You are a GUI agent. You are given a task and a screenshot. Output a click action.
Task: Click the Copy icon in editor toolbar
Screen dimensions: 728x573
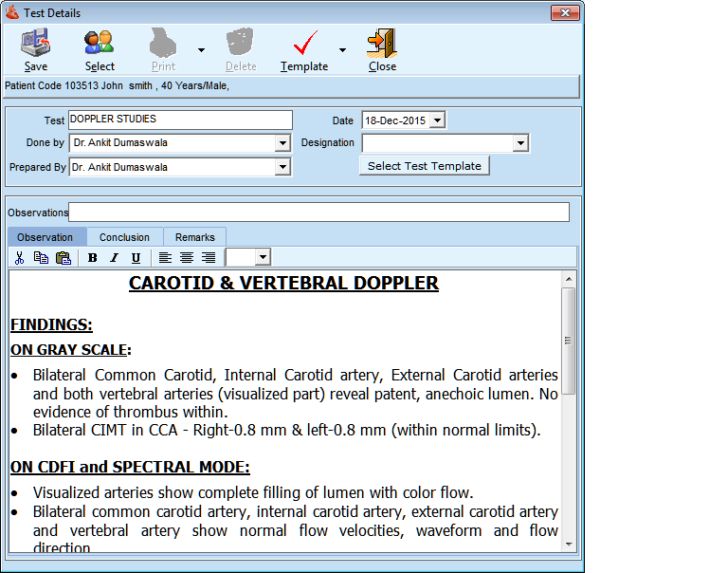pyautogui.click(x=41, y=258)
